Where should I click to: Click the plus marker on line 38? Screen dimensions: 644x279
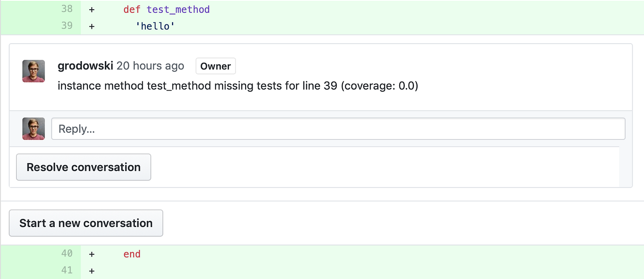click(x=92, y=10)
